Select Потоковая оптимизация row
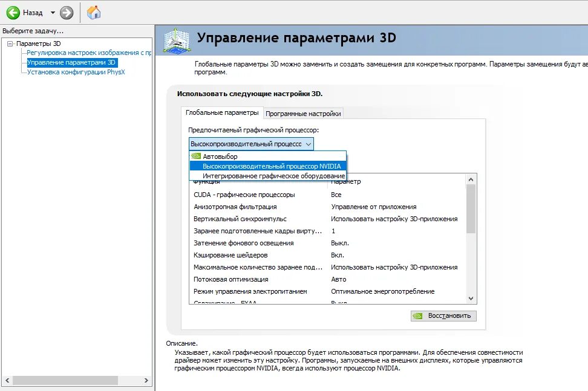Viewport: 588px width, 391px height. pos(328,279)
